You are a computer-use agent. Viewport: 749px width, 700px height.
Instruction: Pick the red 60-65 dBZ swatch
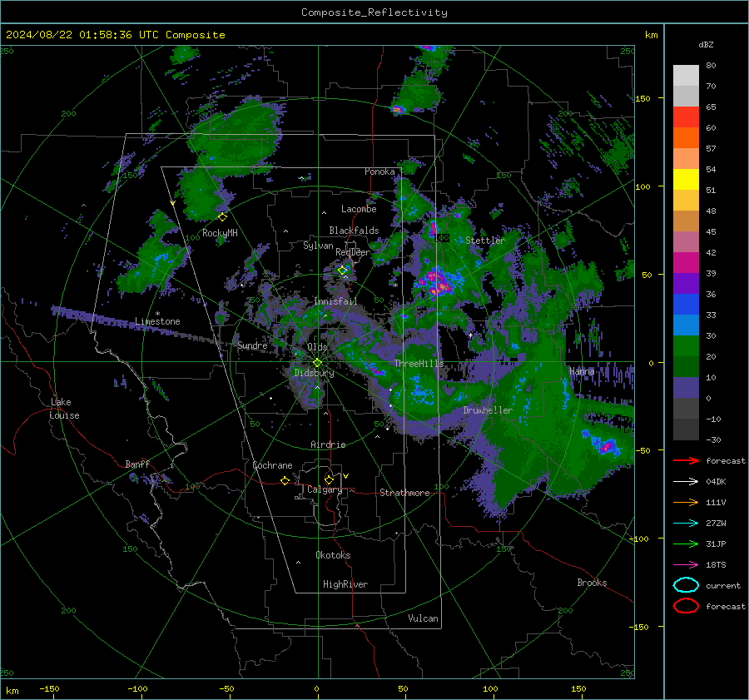[x=686, y=117]
